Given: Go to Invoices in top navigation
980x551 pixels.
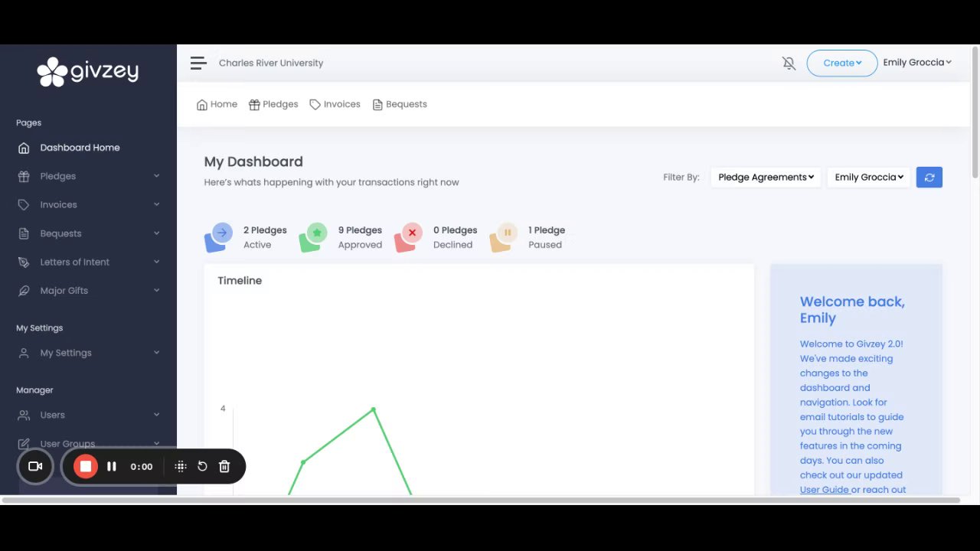Looking at the screenshot, I should pos(335,104).
